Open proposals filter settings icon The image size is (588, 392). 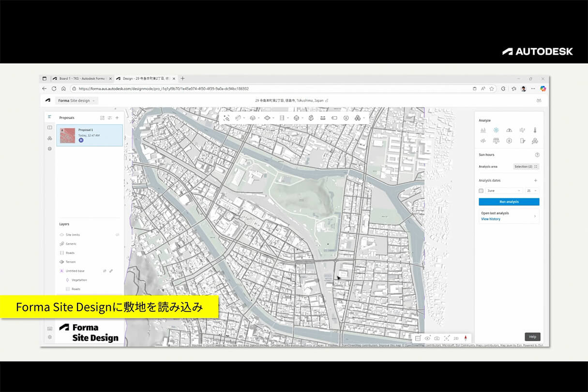[x=109, y=118]
